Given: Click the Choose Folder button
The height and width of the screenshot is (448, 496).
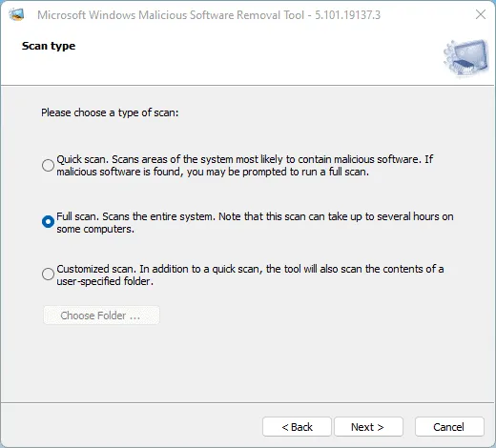Looking at the screenshot, I should (x=101, y=316).
